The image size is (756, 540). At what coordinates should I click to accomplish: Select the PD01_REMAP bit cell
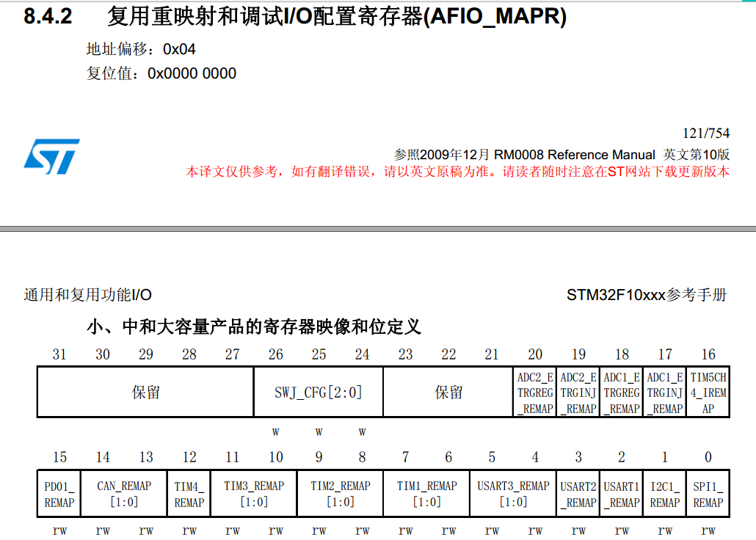(x=59, y=495)
